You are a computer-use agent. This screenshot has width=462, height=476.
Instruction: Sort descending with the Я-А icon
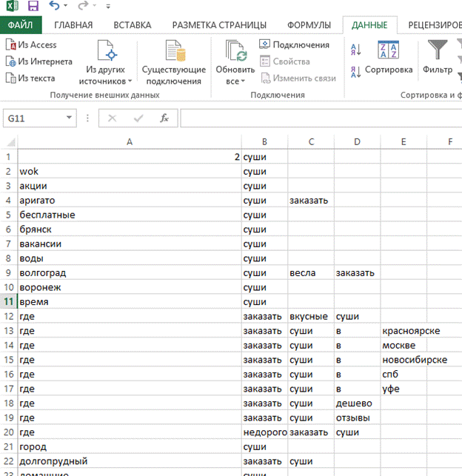click(x=355, y=73)
